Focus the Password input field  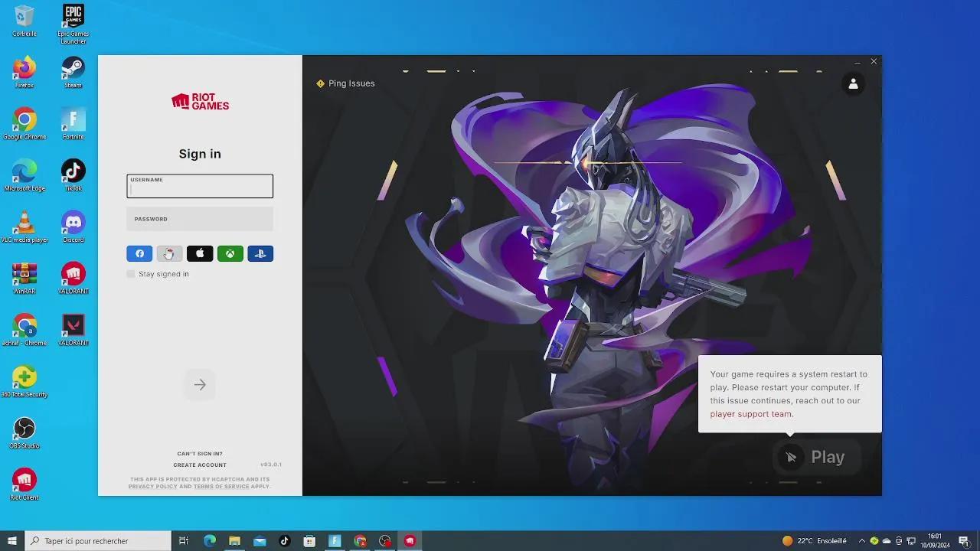click(200, 219)
